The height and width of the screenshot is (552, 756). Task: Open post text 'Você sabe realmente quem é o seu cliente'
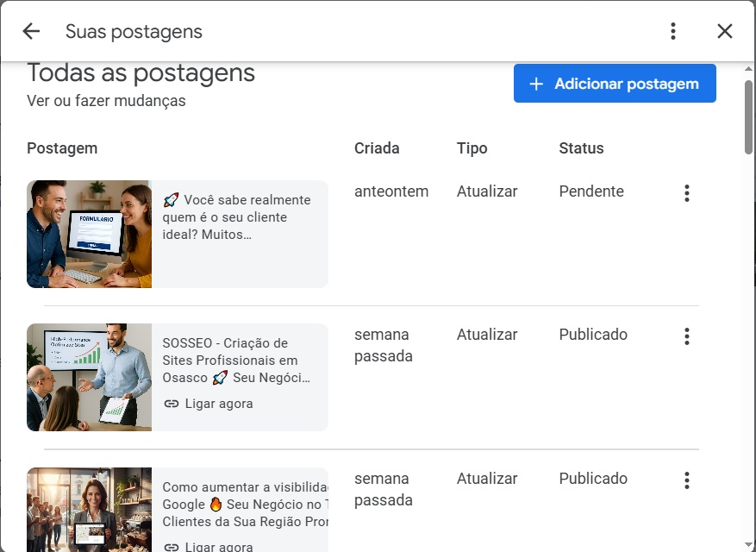point(237,217)
